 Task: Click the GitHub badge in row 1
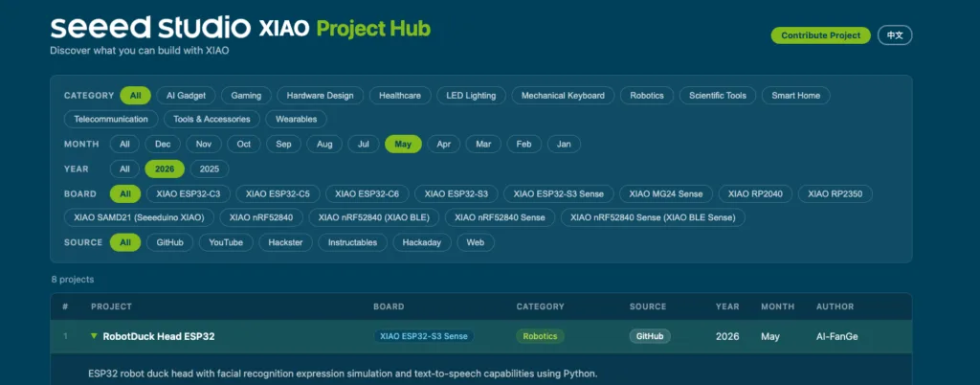pos(650,336)
